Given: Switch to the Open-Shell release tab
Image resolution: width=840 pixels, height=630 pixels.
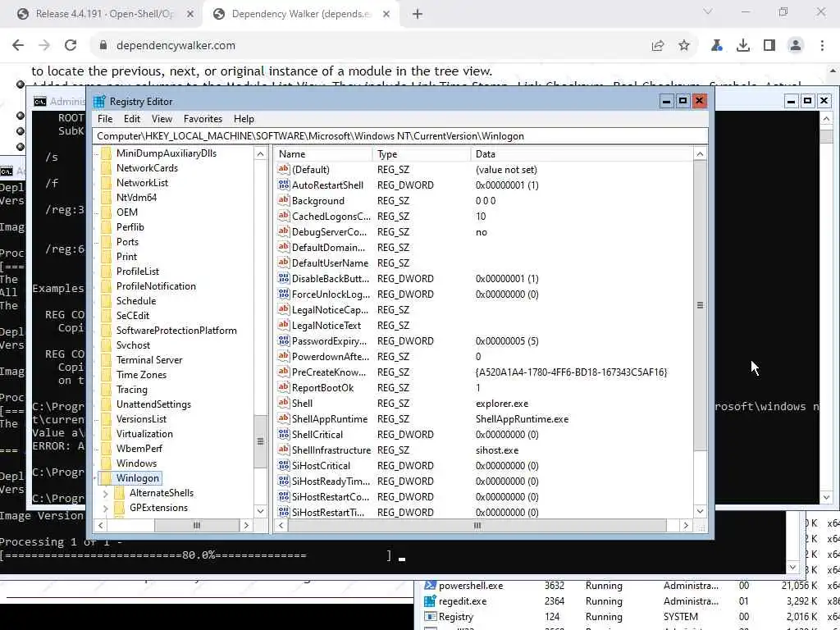Looking at the screenshot, I should coord(104,14).
